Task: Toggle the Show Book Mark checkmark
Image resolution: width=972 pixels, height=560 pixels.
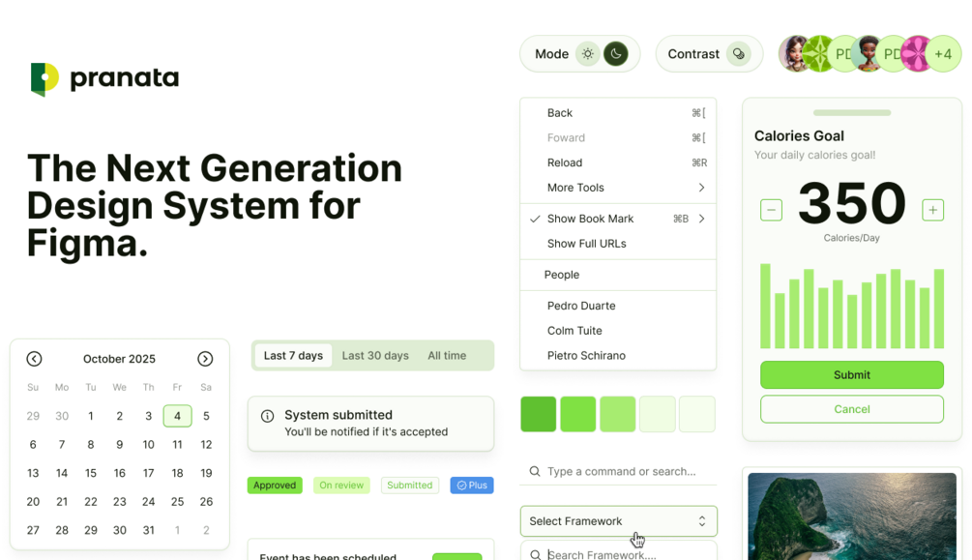Action: point(535,219)
